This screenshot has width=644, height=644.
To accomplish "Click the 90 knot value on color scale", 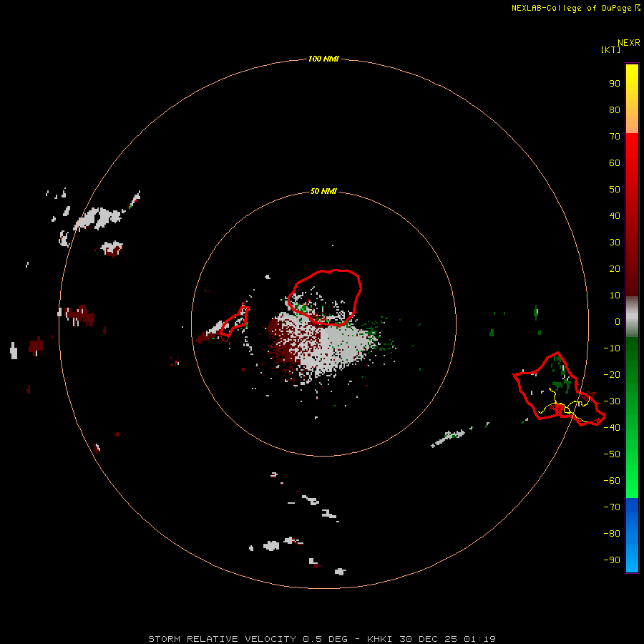I will tap(615, 84).
